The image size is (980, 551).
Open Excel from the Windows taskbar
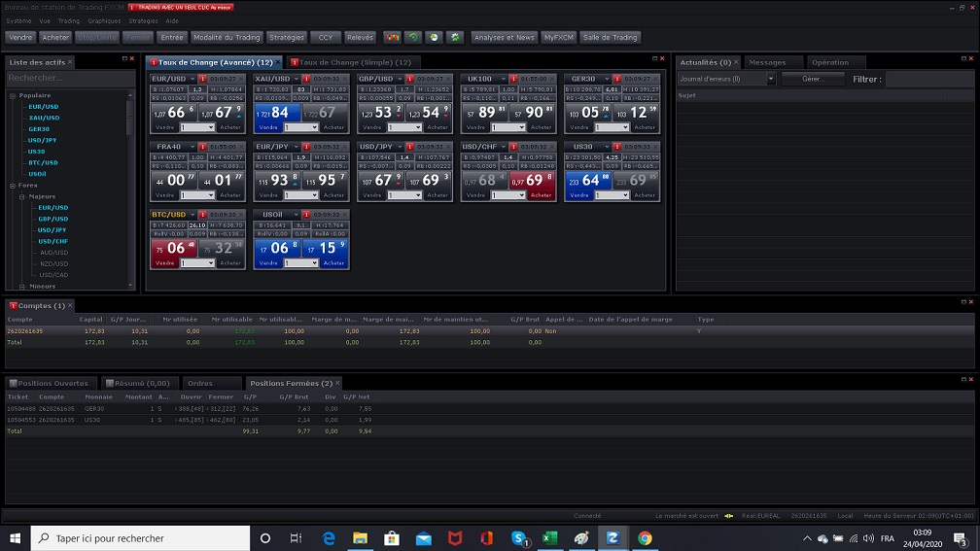pos(549,537)
